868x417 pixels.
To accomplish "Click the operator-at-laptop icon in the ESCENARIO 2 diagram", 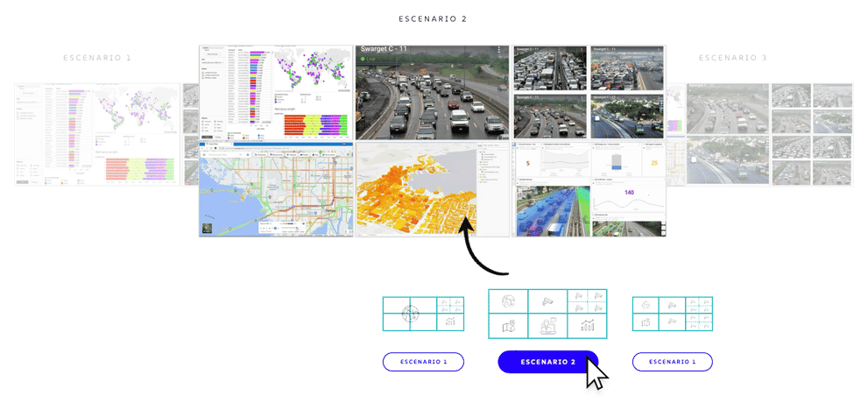I will [547, 326].
